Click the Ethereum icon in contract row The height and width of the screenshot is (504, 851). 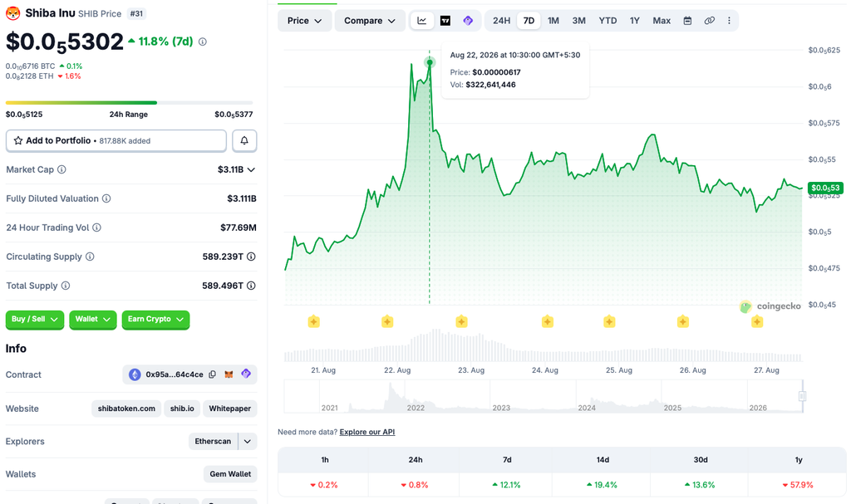coord(135,374)
